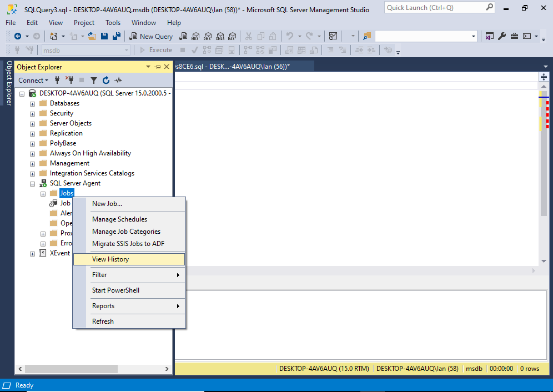The height and width of the screenshot is (392, 553).
Task: Open the Project menu
Action: pyautogui.click(x=84, y=23)
